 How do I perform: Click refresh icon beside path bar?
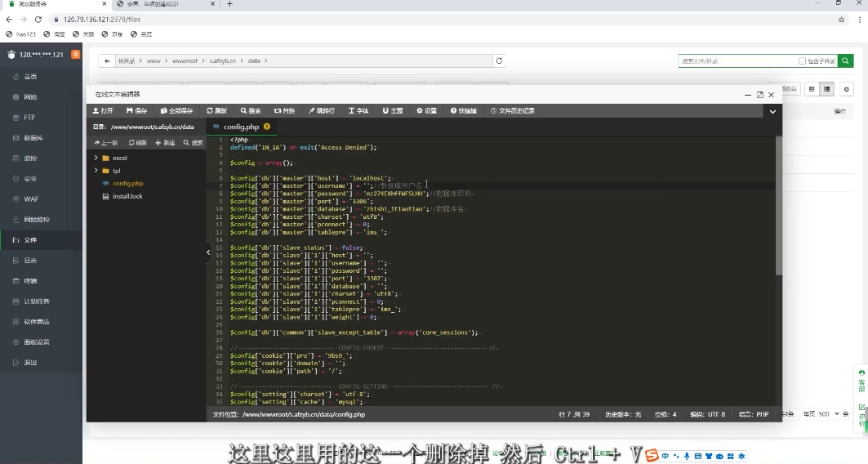pyautogui.click(x=499, y=61)
